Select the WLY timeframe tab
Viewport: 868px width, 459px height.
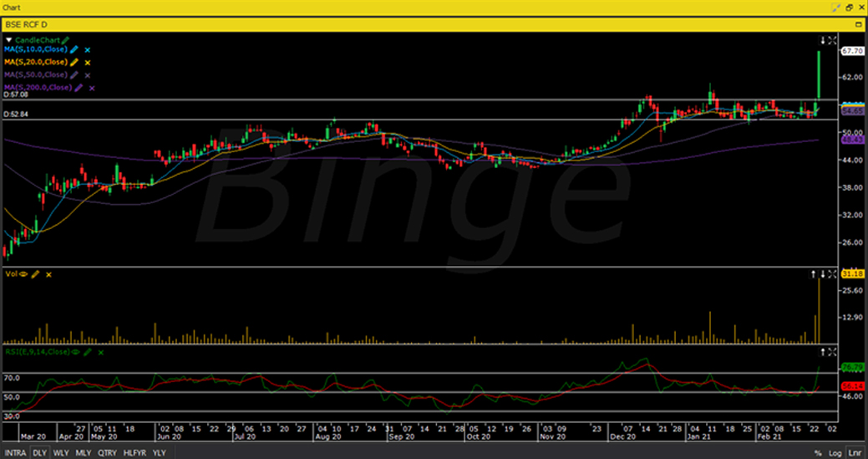tap(61, 453)
